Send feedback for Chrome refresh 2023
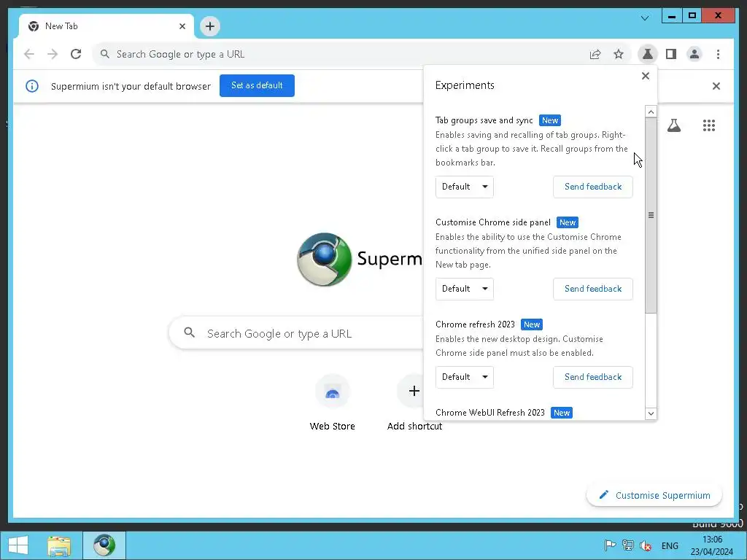This screenshot has height=560, width=747. [593, 377]
